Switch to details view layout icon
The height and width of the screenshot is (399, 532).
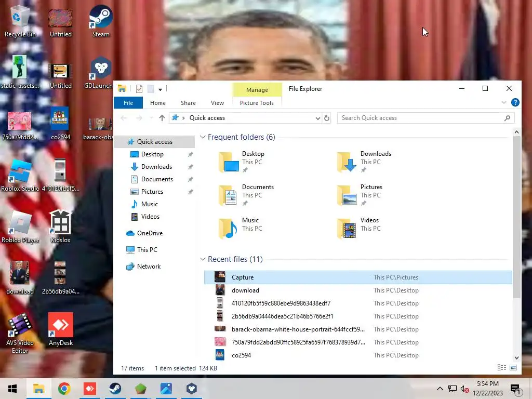501,368
